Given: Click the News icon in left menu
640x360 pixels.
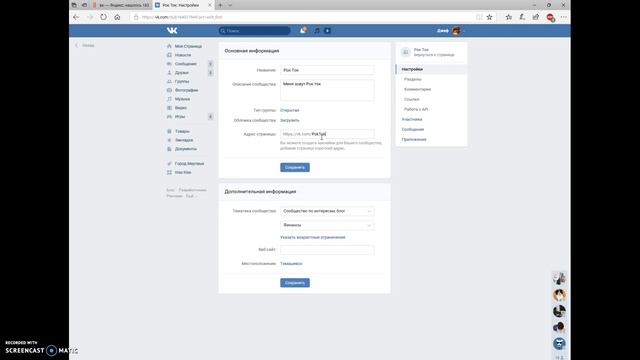Looking at the screenshot, I should click(x=169, y=55).
